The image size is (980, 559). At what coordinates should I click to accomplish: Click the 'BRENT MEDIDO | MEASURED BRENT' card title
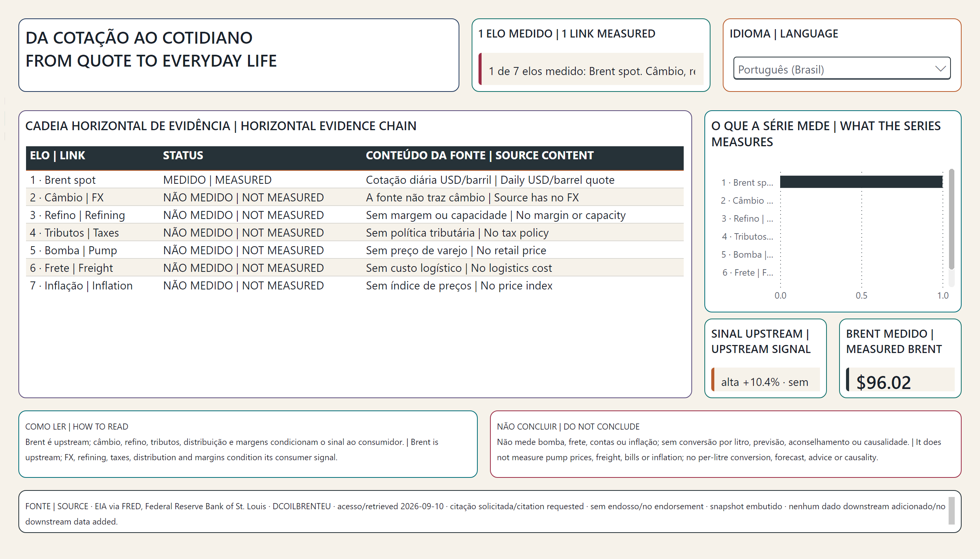[x=893, y=341]
